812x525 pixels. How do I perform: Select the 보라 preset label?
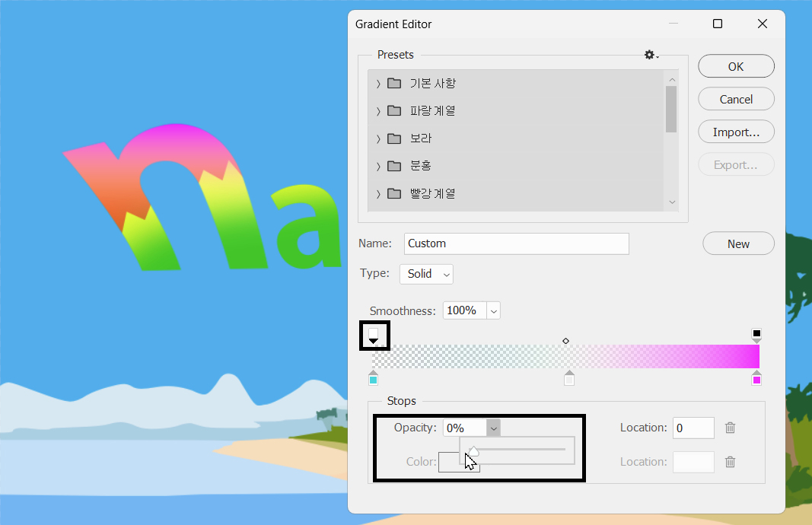tap(421, 138)
